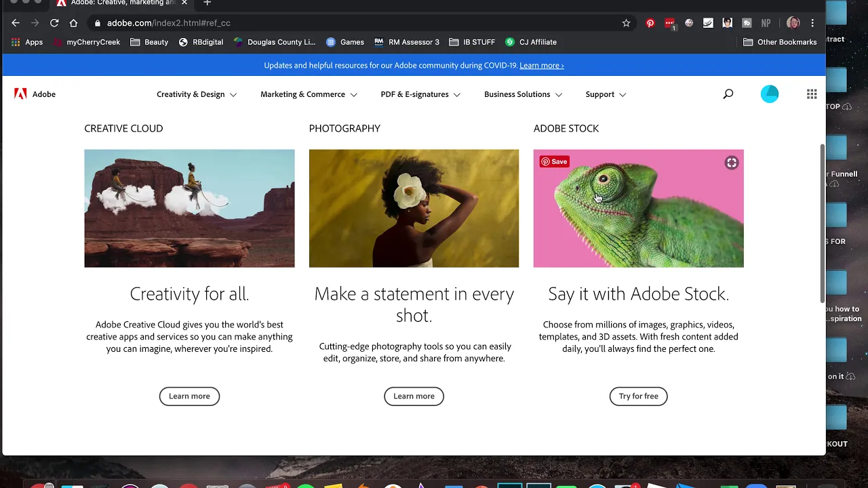Screen dimensions: 868x488
Task: Open the Beauty bookmarks folder
Action: tap(149, 42)
